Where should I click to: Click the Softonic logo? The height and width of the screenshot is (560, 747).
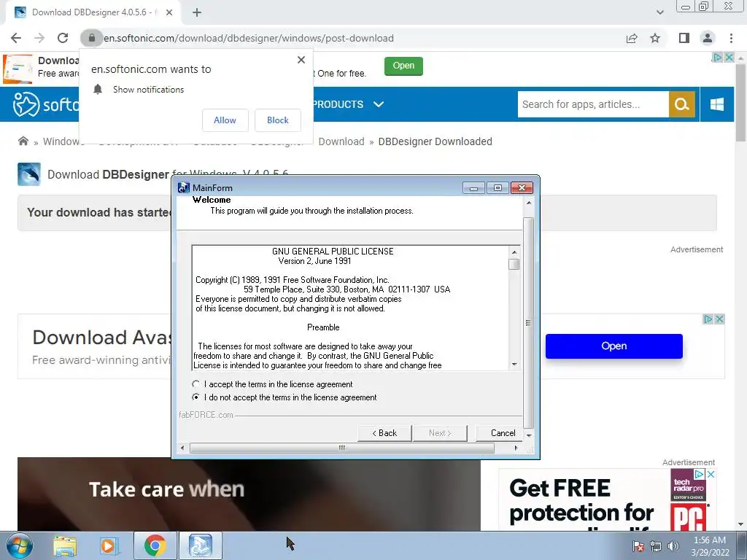tap(46, 104)
